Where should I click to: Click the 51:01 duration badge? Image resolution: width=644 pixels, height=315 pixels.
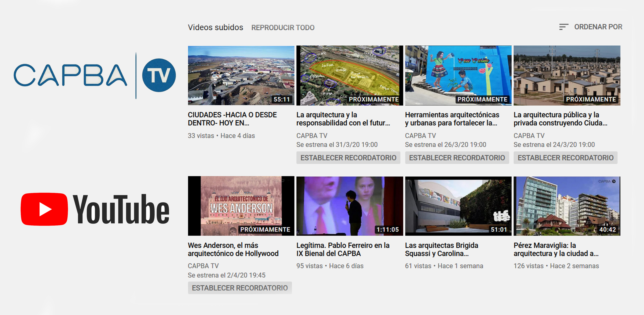[x=499, y=230]
